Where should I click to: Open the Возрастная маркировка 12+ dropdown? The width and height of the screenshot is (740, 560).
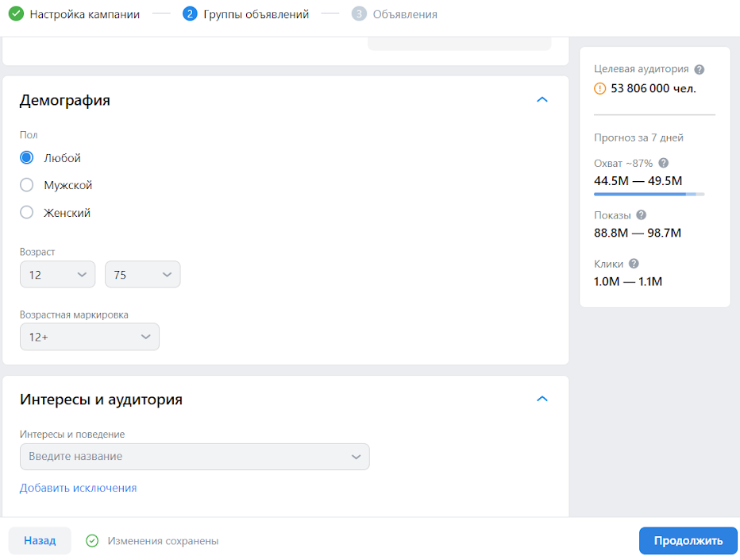90,337
